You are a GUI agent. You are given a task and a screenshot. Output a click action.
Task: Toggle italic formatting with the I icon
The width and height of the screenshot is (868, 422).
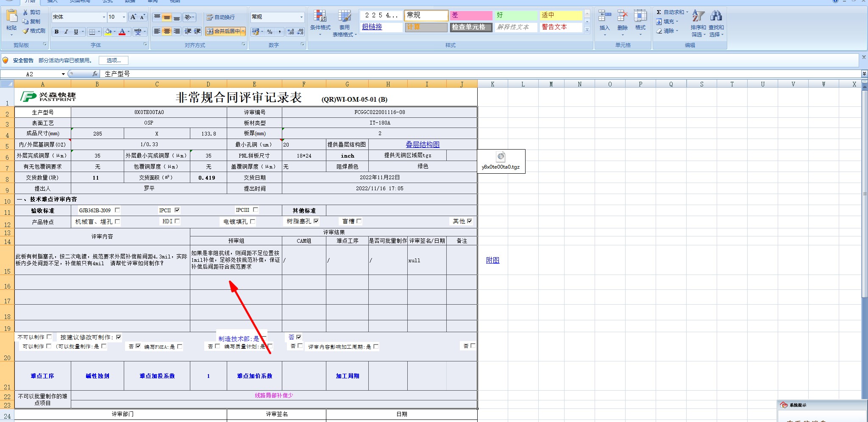point(66,32)
